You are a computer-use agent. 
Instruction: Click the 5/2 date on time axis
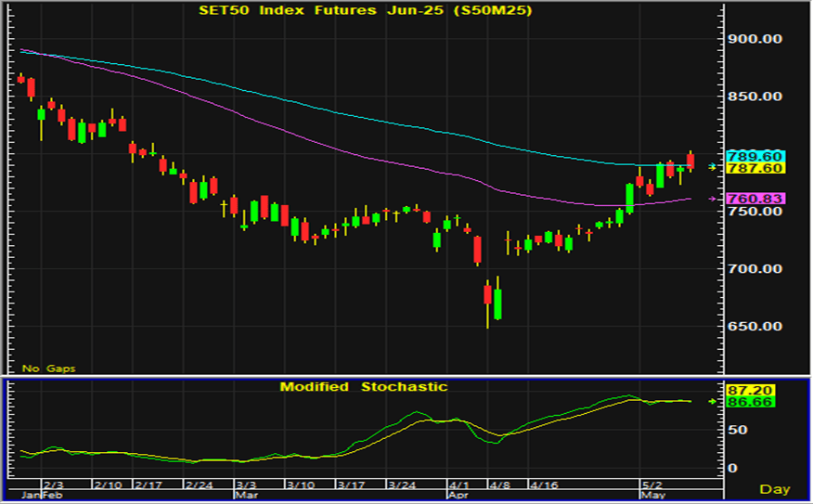pos(654,485)
